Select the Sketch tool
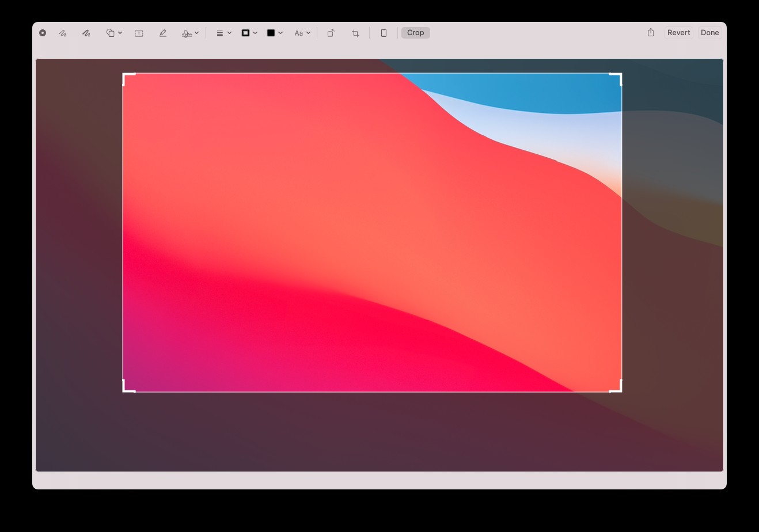Viewport: 759px width, 532px height. 62,33
